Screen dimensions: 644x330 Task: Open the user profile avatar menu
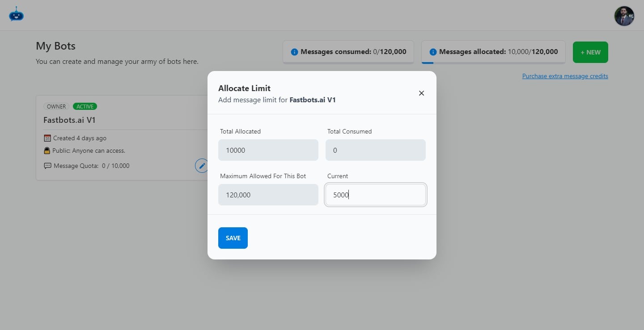(624, 16)
